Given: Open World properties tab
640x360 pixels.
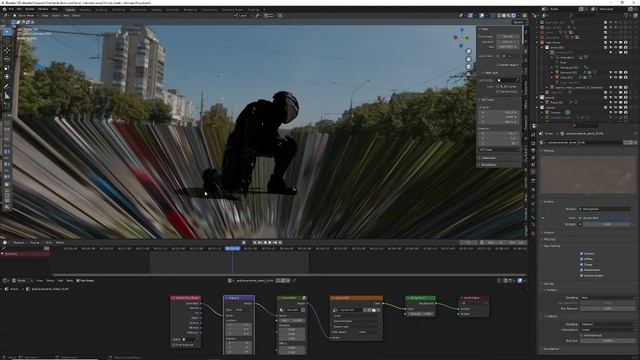Looking at the screenshot, I should click(x=533, y=172).
